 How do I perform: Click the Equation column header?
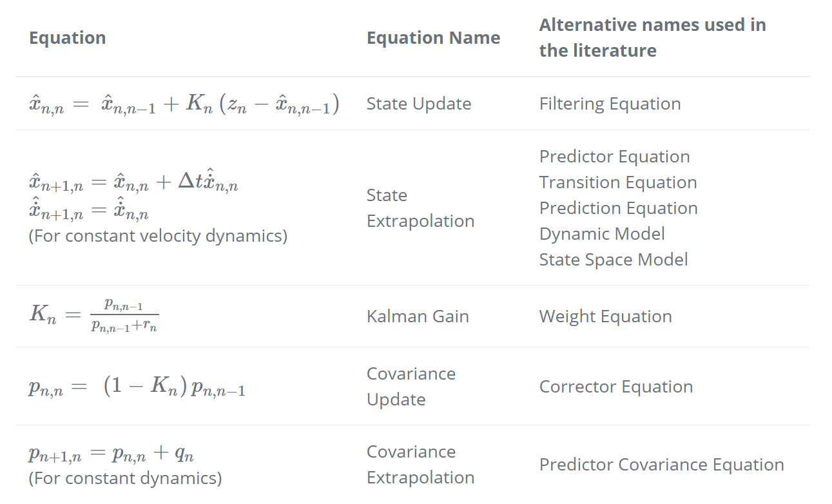click(68, 38)
